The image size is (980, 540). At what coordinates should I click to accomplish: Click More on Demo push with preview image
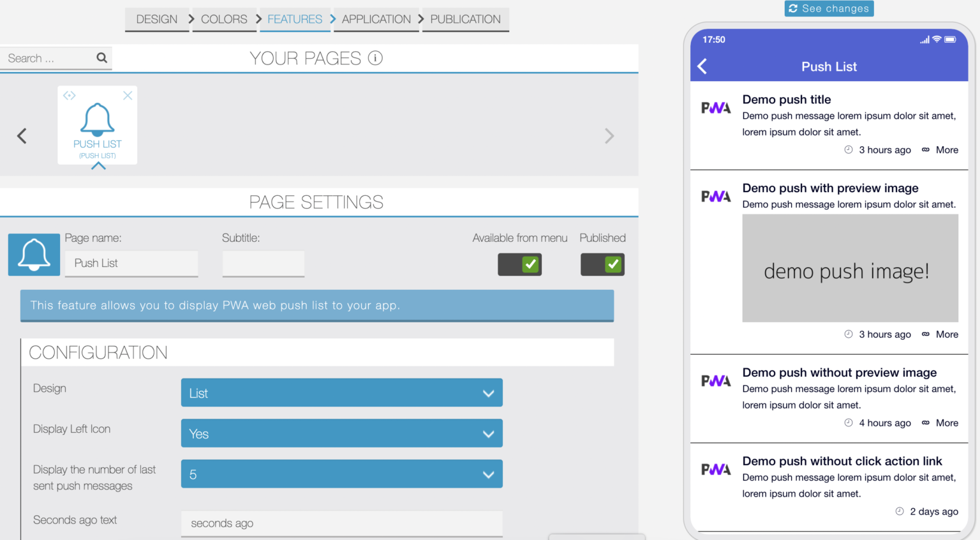point(947,334)
